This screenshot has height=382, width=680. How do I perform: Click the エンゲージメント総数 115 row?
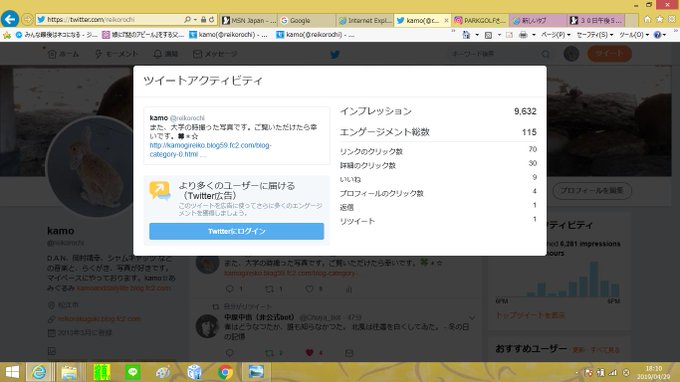pos(438,132)
